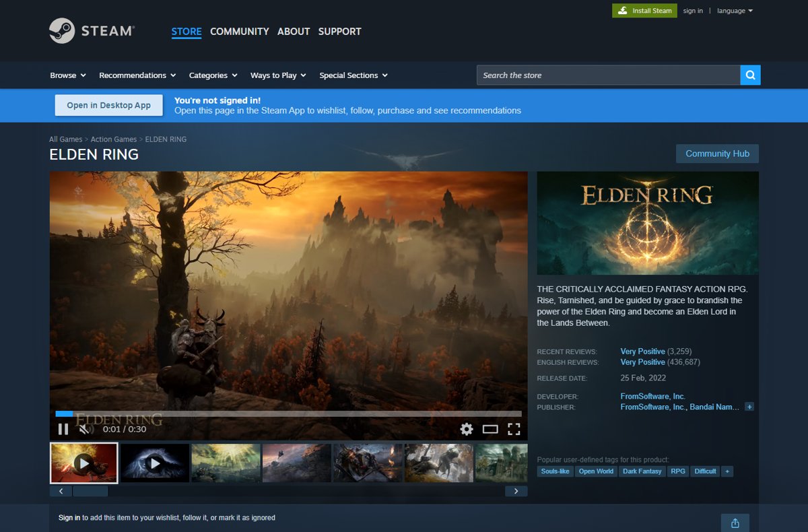Go to the STORE tab

click(x=187, y=32)
